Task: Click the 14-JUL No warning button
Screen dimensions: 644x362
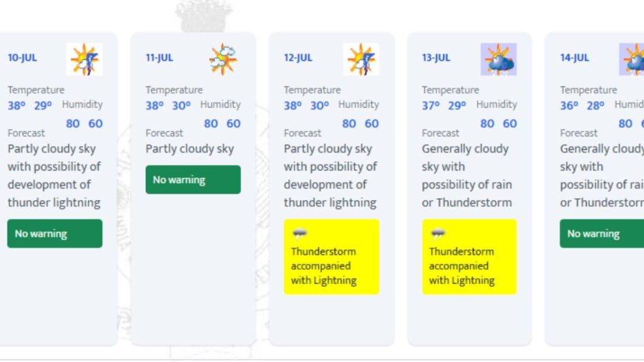Action: click(602, 234)
